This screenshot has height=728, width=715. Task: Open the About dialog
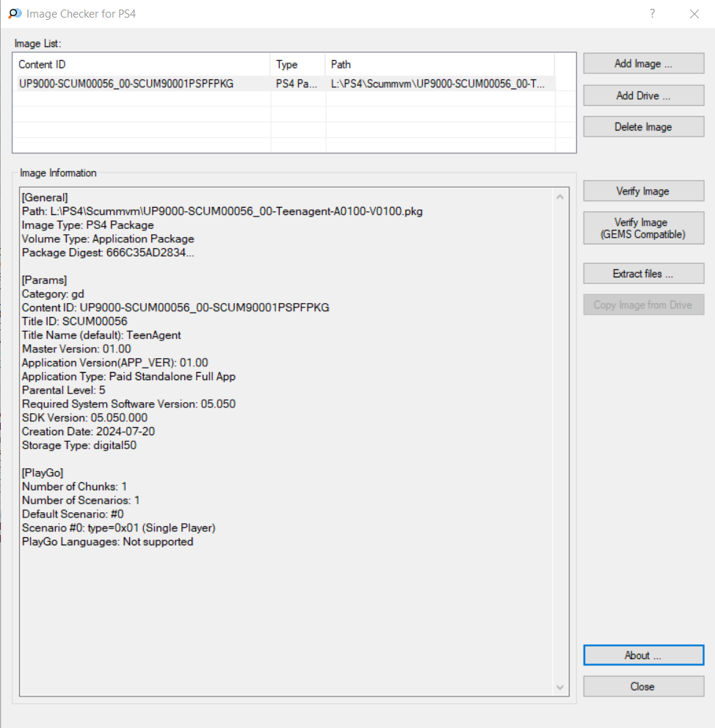643,655
